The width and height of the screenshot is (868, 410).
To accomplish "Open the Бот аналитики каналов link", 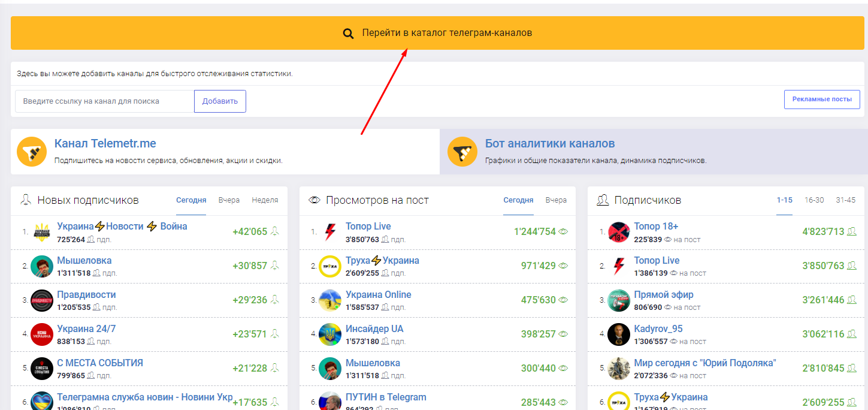I will click(550, 144).
